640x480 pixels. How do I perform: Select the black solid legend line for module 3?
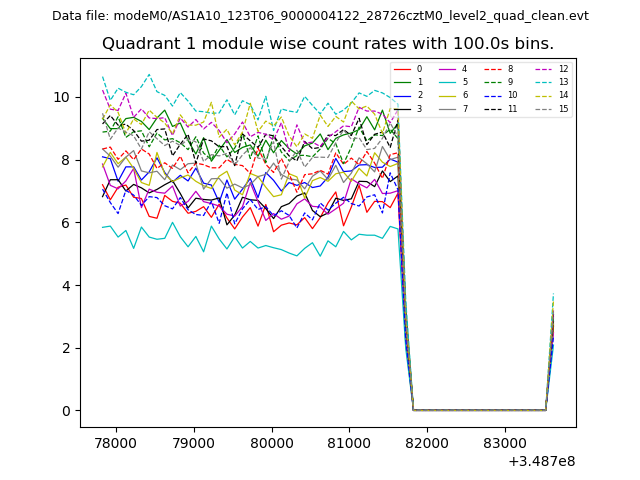tap(404, 108)
